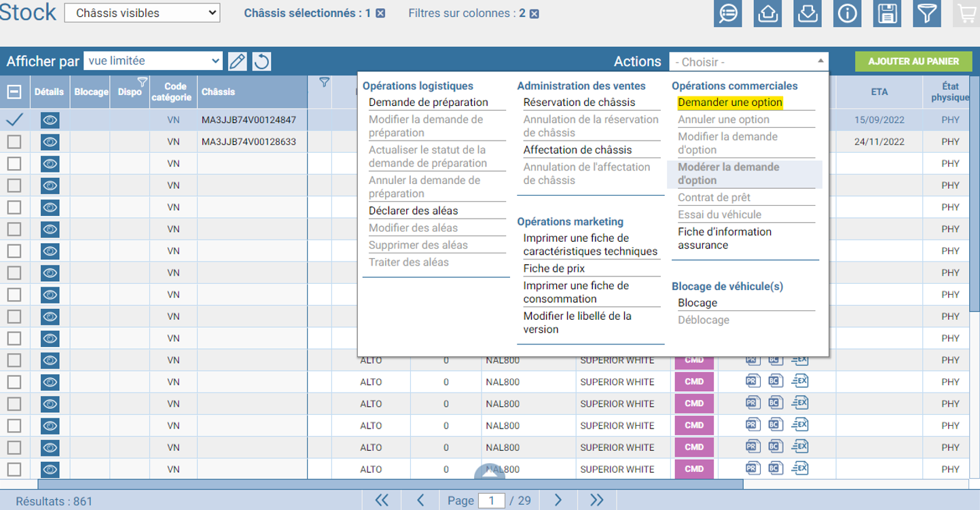Clear Châssis sélectionnés with its x icon
Screen dimensions: 980x510
click(x=380, y=14)
